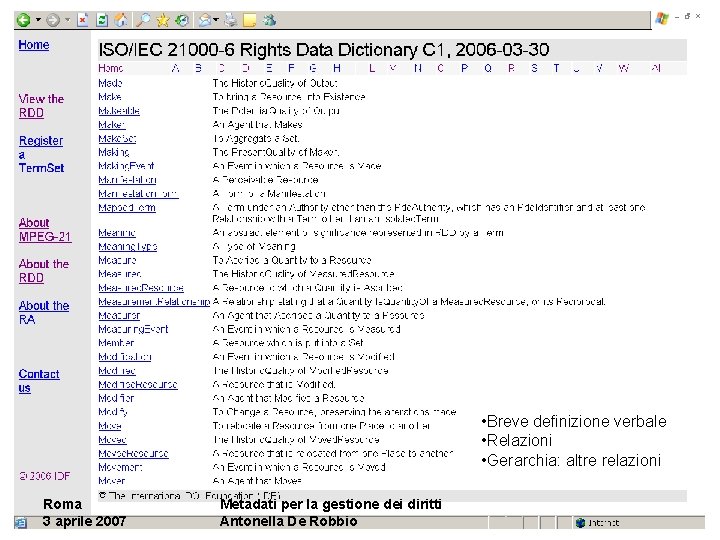This screenshot has width=720, height=540.
Task: Open the About MPEG-21 sidebar link
Action: click(45, 230)
